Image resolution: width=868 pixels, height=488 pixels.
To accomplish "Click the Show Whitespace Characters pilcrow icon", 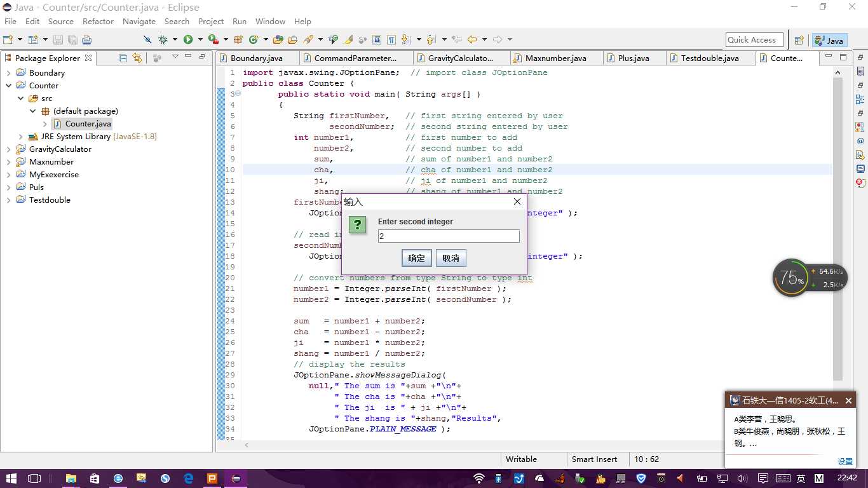I will click(391, 39).
